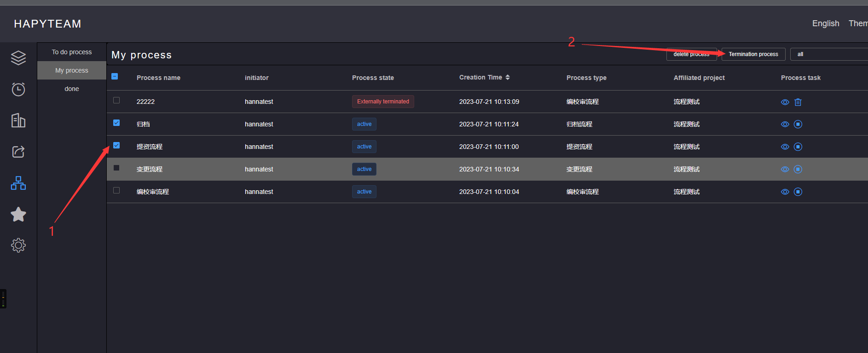Click the Termination process button

753,54
